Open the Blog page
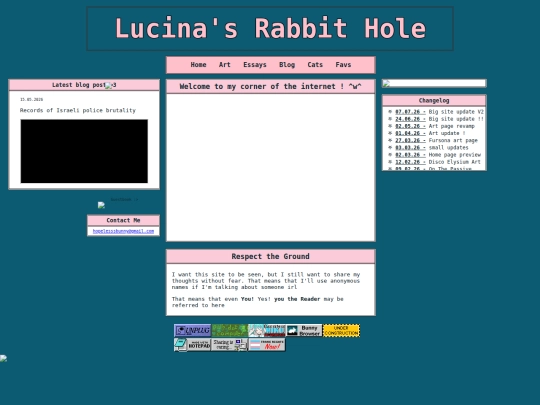Viewport: 540px width, 405px height. coord(287,65)
